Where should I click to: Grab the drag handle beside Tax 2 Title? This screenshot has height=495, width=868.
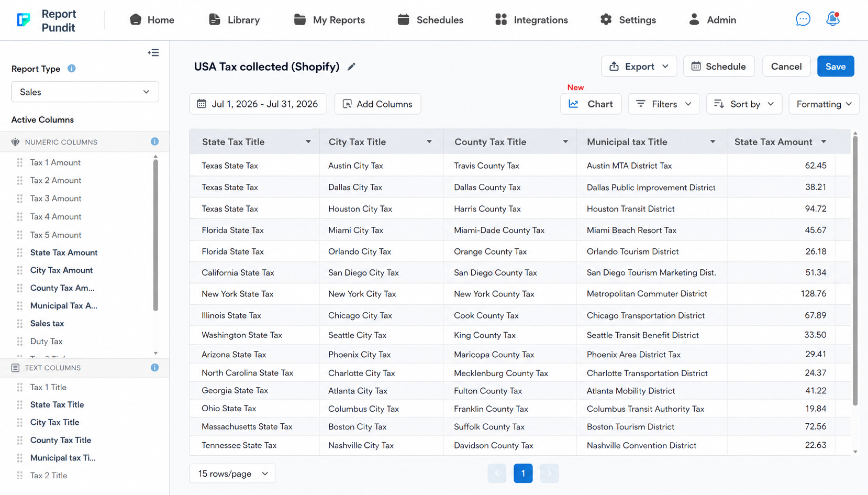20,476
